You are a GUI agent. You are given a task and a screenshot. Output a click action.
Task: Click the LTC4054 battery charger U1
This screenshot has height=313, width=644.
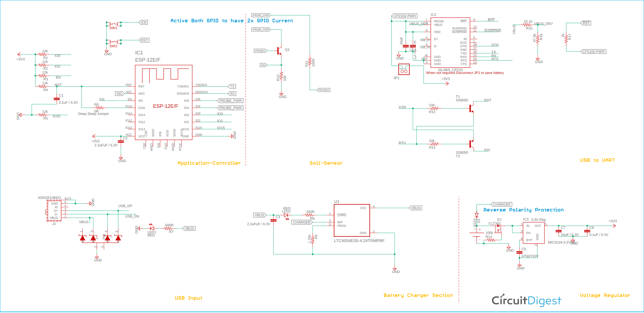tap(352, 220)
